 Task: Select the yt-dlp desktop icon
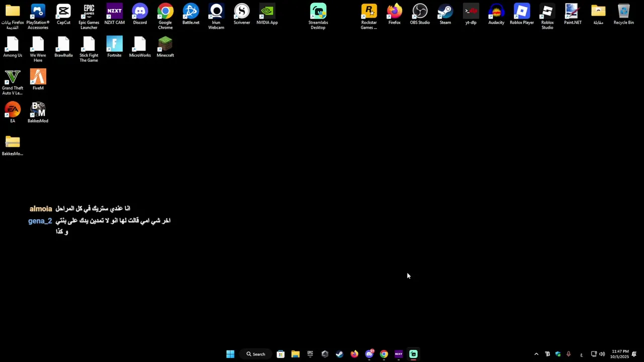[471, 14]
